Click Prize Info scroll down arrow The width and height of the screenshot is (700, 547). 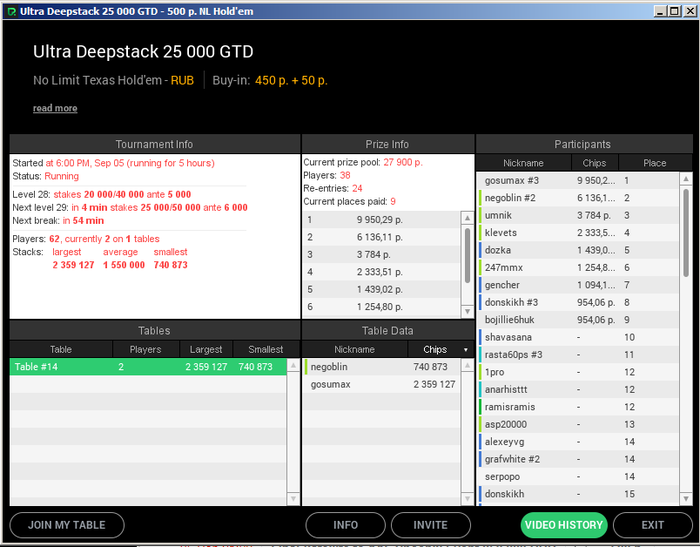[x=467, y=311]
